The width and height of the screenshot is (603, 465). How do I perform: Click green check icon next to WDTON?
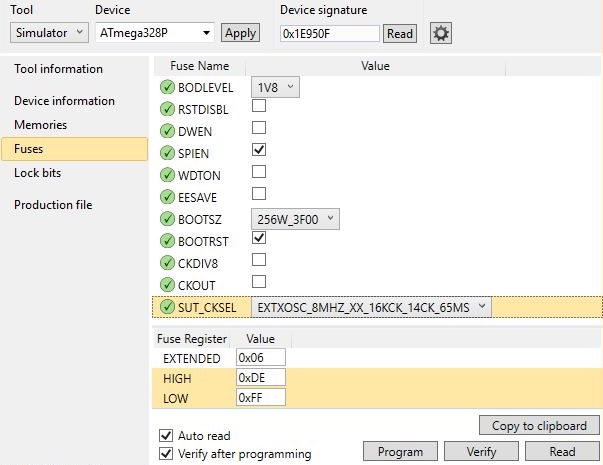[x=167, y=173]
